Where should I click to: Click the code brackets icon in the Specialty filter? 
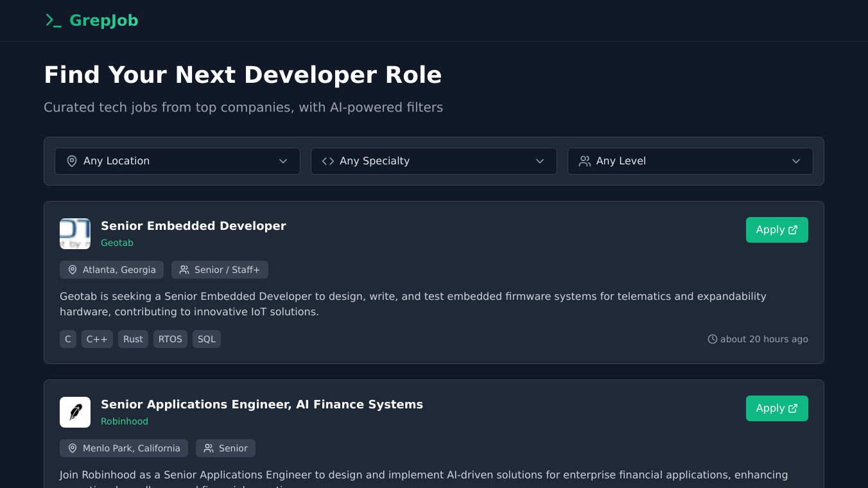tap(328, 161)
